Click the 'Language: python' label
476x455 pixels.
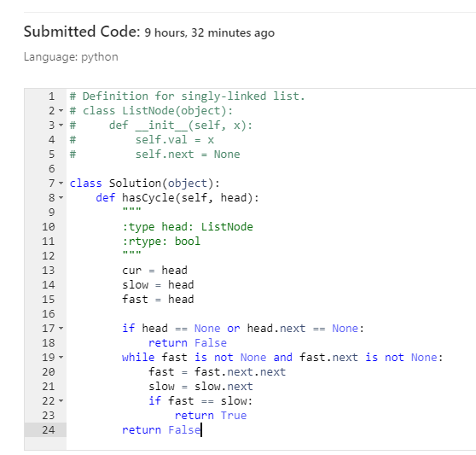coord(71,57)
